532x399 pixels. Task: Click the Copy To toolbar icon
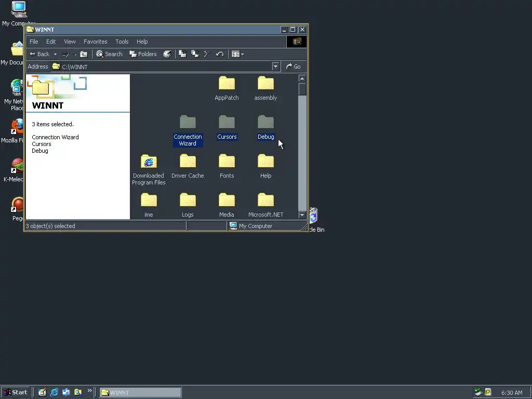point(195,54)
